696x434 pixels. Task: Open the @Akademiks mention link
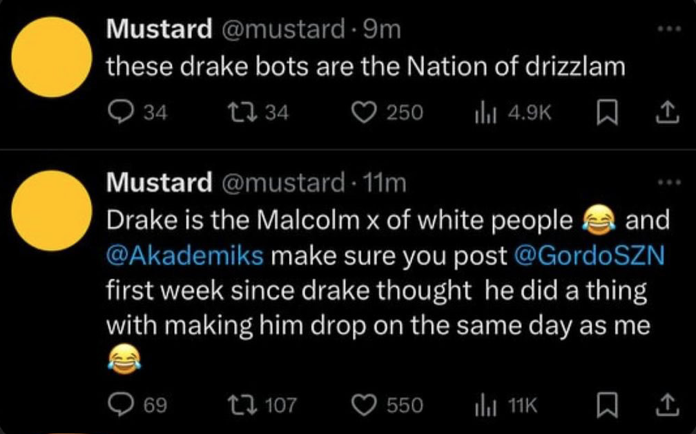click(x=185, y=255)
